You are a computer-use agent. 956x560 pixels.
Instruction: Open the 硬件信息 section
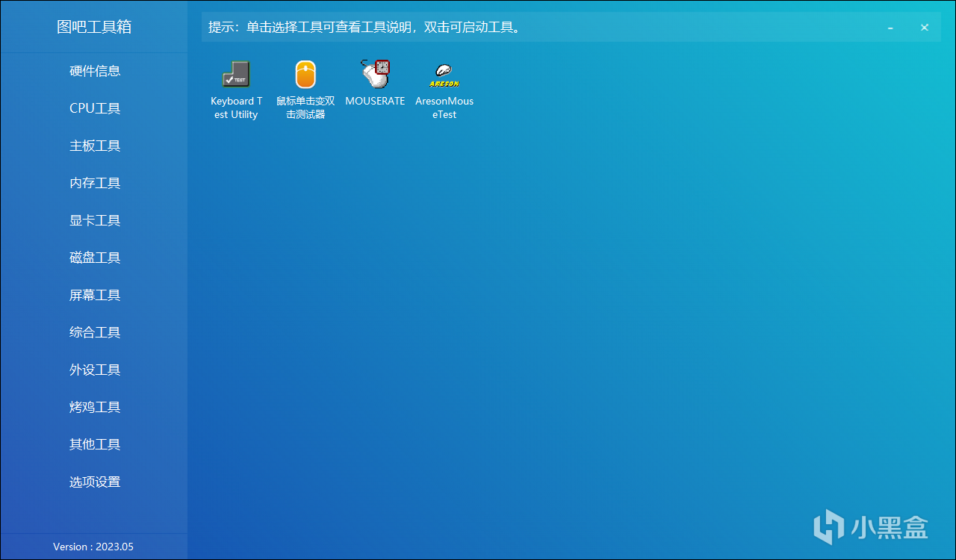pos(95,70)
